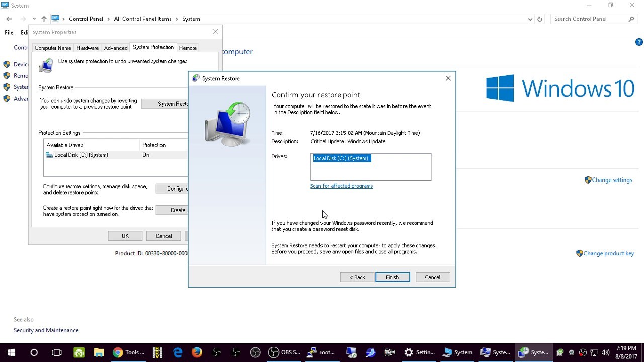The image size is (644, 362).
Task: Click the magnifier search icon
Action: tap(631, 19)
